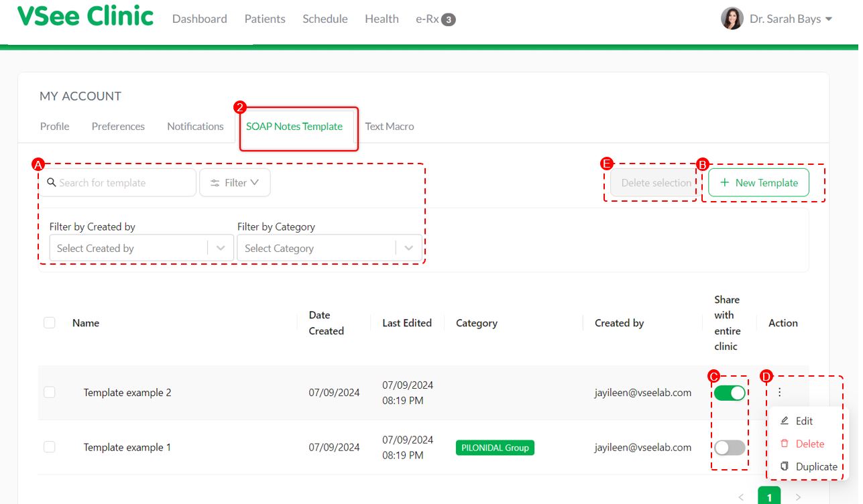The height and width of the screenshot is (504, 863).
Task: Choose Duplicate from the action menu
Action: (x=809, y=466)
